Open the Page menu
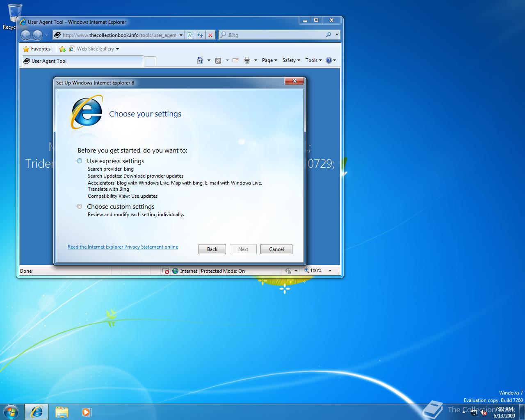Viewport: 525px width, 420px height. point(269,60)
